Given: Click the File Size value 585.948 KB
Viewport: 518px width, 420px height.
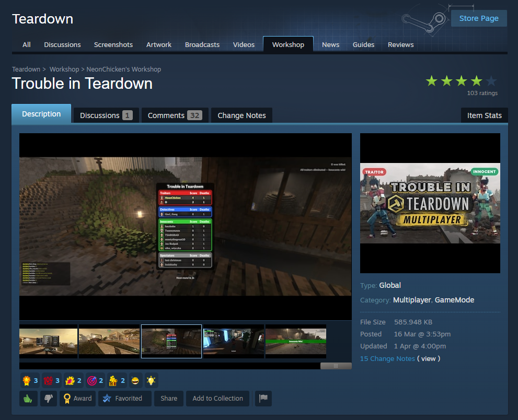Looking at the screenshot, I should pos(413,322).
